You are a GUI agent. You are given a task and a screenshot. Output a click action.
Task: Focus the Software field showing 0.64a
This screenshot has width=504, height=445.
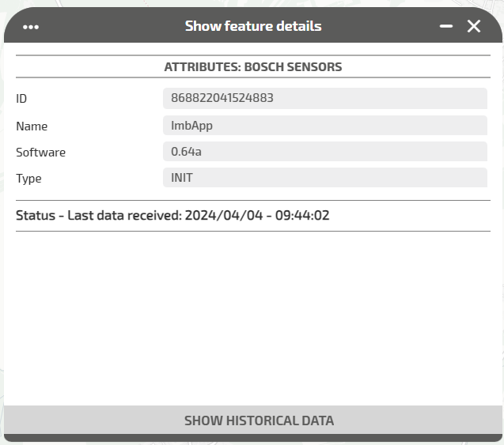click(324, 152)
